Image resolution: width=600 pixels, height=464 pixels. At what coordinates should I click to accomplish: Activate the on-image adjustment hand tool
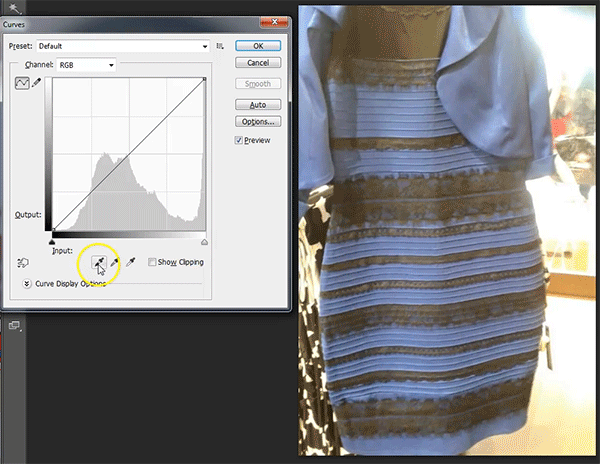22,262
